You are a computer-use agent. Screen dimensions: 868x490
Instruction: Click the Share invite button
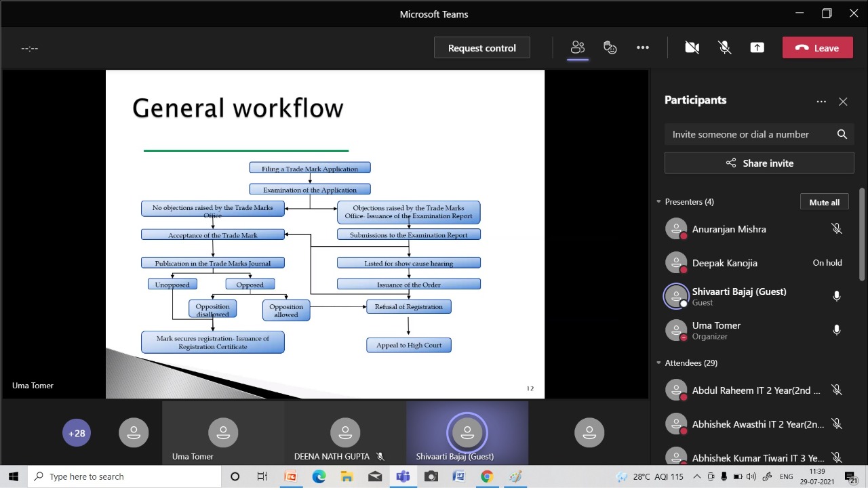[759, 163]
